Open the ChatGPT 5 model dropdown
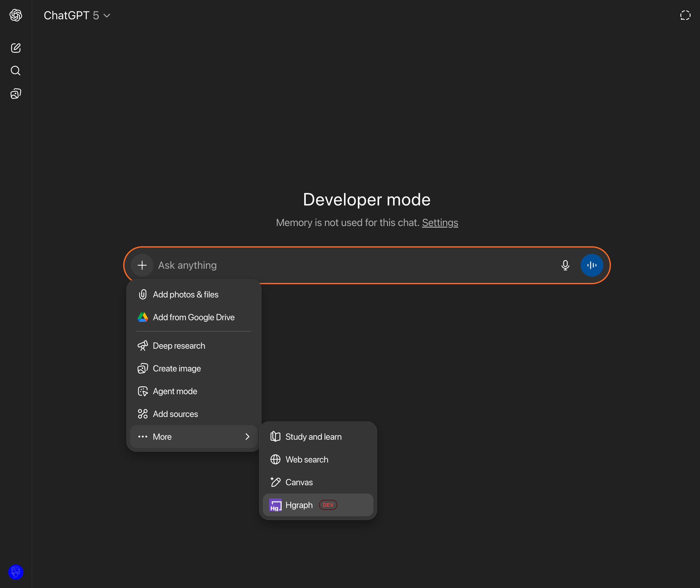Screen dimensions: 700x588 77,15
